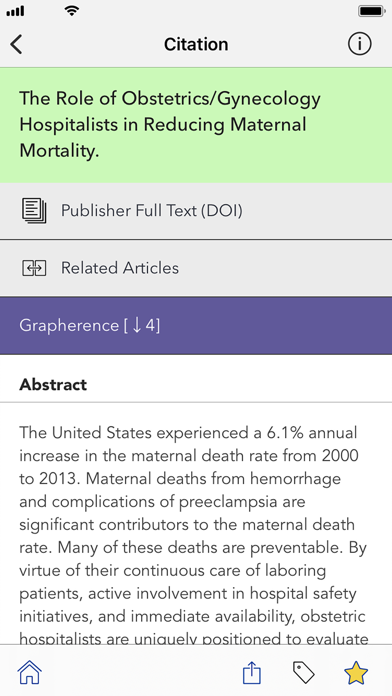
Task: Tap the Wi-Fi status icon
Action: [x=71, y=11]
